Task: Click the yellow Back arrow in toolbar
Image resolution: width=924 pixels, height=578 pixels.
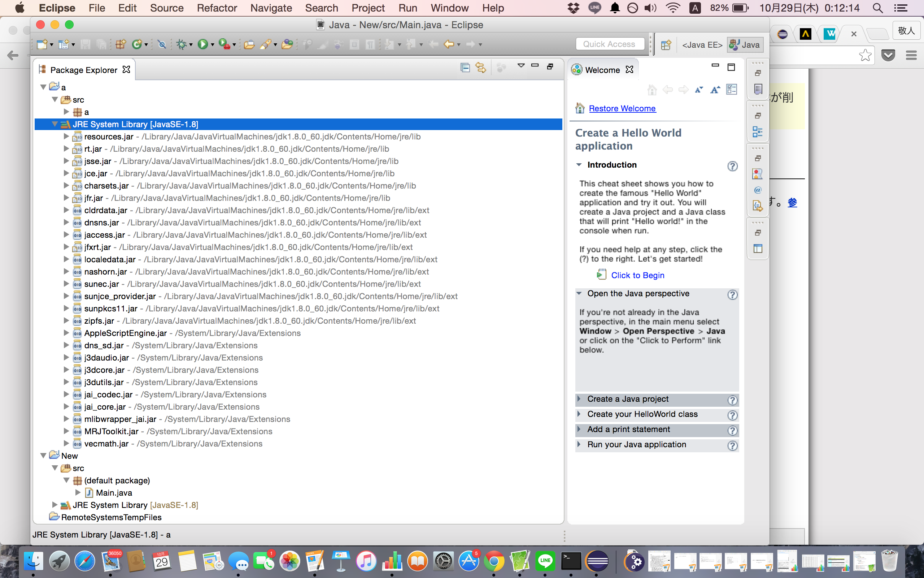Action: click(449, 44)
